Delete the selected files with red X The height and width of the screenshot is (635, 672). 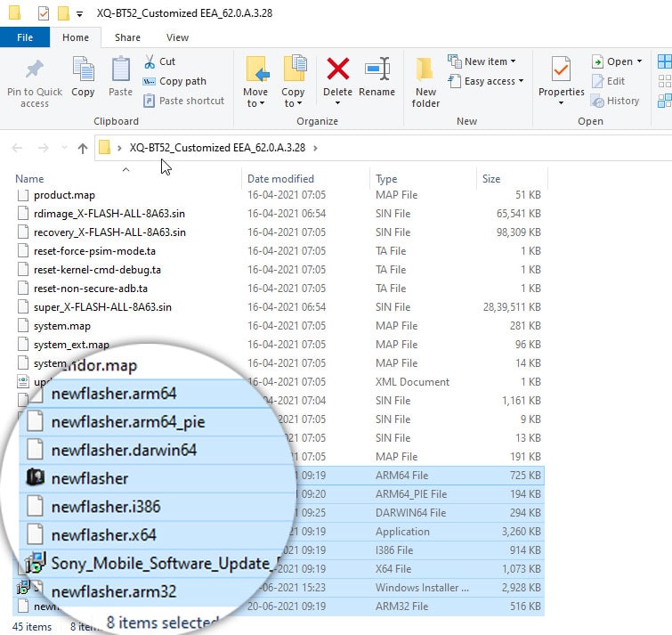click(x=337, y=69)
